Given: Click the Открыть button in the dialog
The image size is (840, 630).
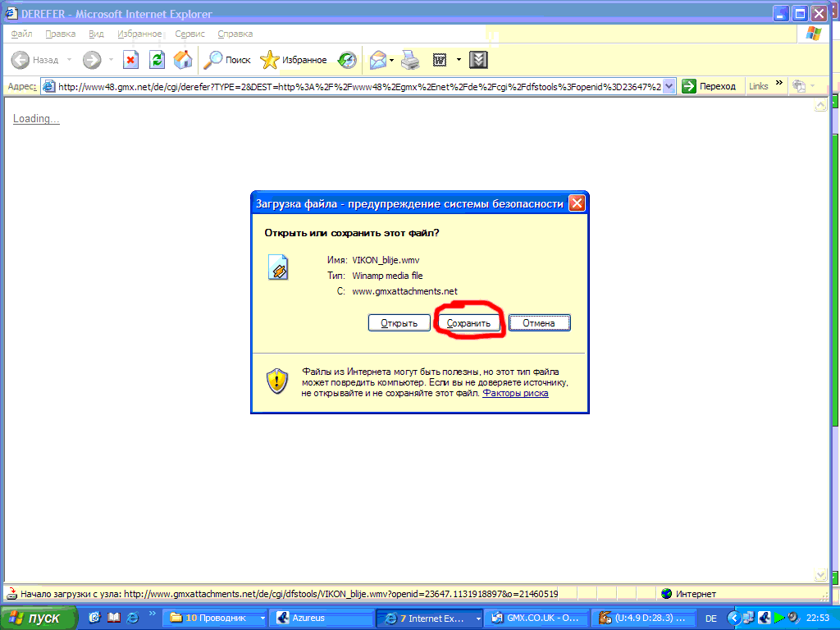Looking at the screenshot, I should coord(399,323).
